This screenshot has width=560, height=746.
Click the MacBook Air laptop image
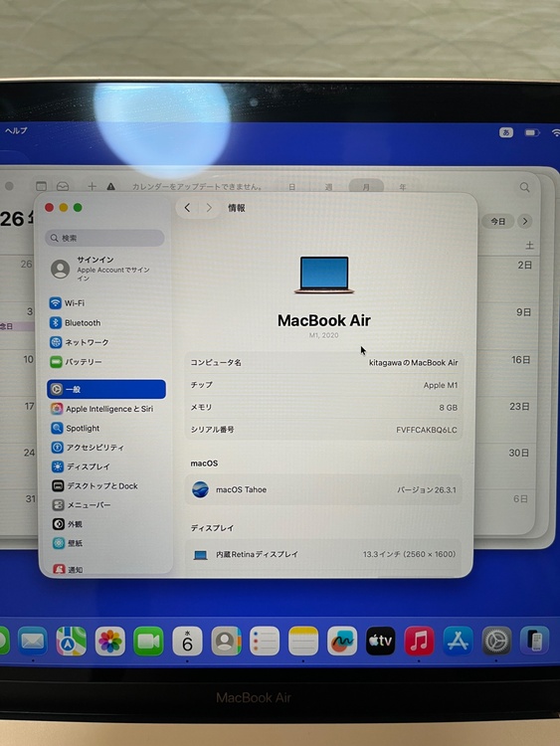point(324,275)
